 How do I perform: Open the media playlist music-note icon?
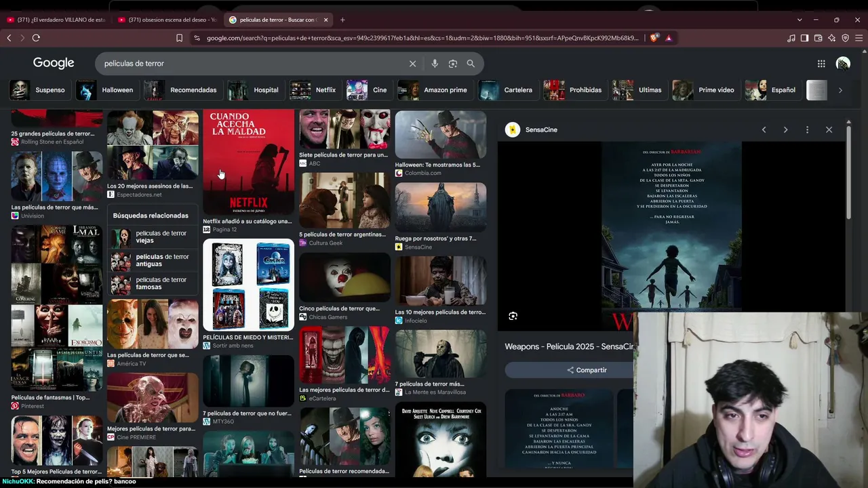pos(791,38)
